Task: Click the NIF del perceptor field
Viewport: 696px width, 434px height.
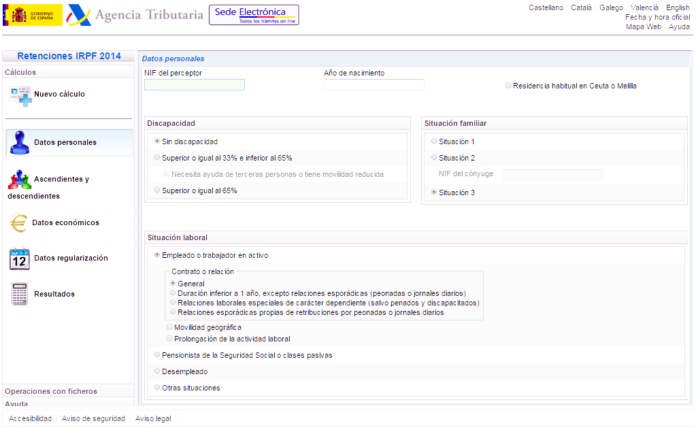Action: 194,85
